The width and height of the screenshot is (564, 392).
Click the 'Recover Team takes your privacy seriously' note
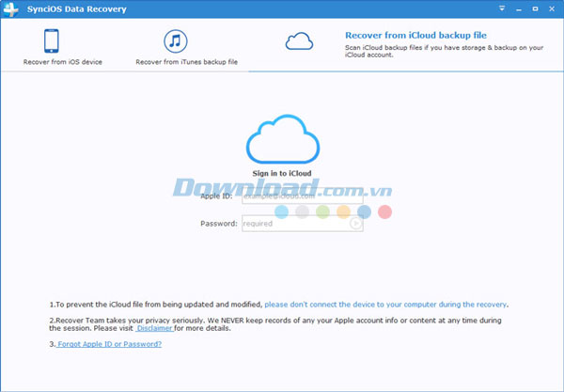tap(275, 324)
